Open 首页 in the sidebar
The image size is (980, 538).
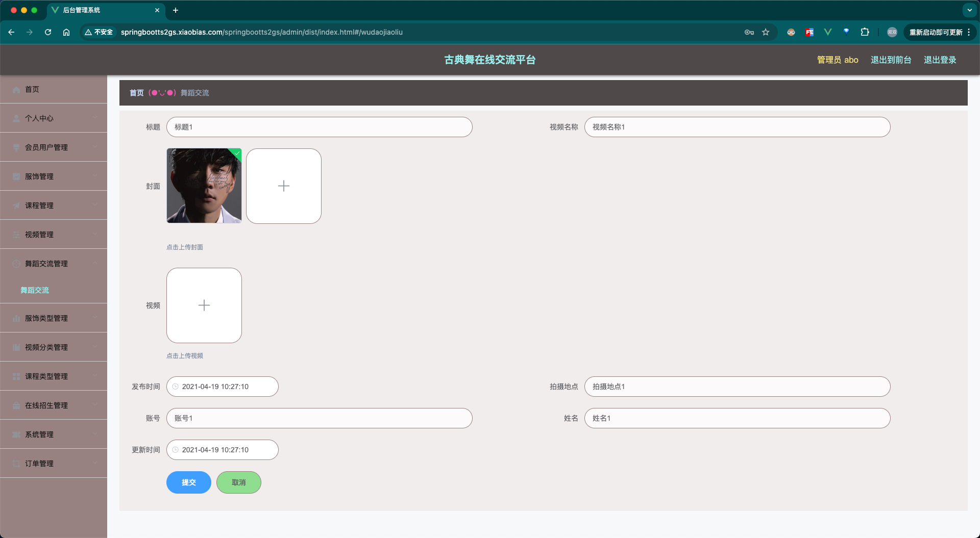(54, 89)
